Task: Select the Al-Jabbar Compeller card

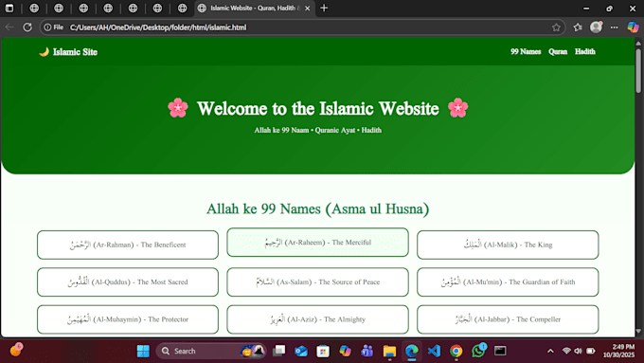Action: pyautogui.click(x=508, y=319)
